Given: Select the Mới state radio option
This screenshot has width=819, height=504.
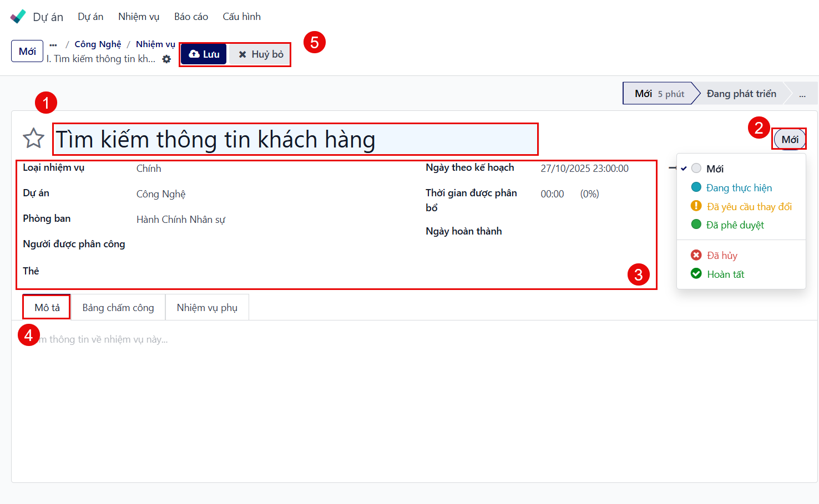Looking at the screenshot, I should click(x=696, y=169).
